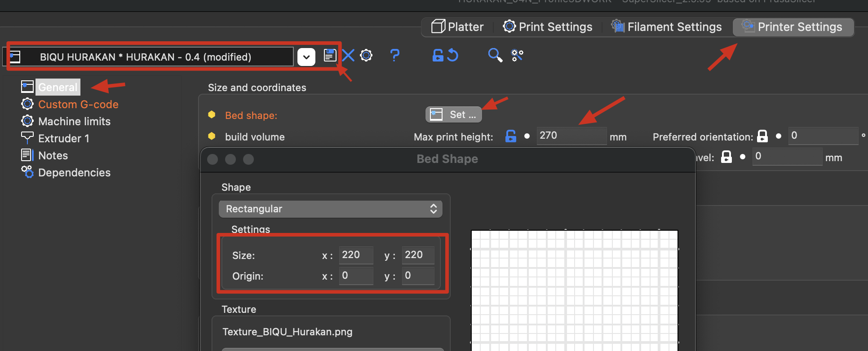The image size is (868, 351).
Task: Click the blue question mark help icon
Action: click(394, 56)
